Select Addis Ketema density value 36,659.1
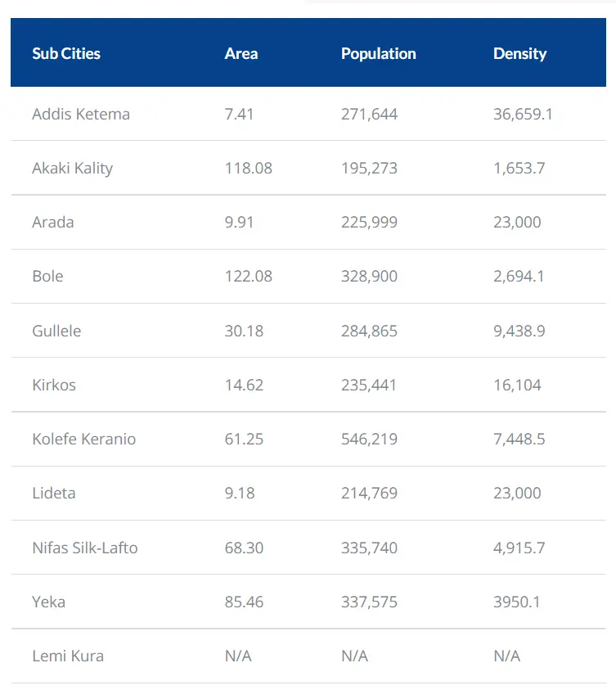This screenshot has width=616, height=690. (x=523, y=114)
